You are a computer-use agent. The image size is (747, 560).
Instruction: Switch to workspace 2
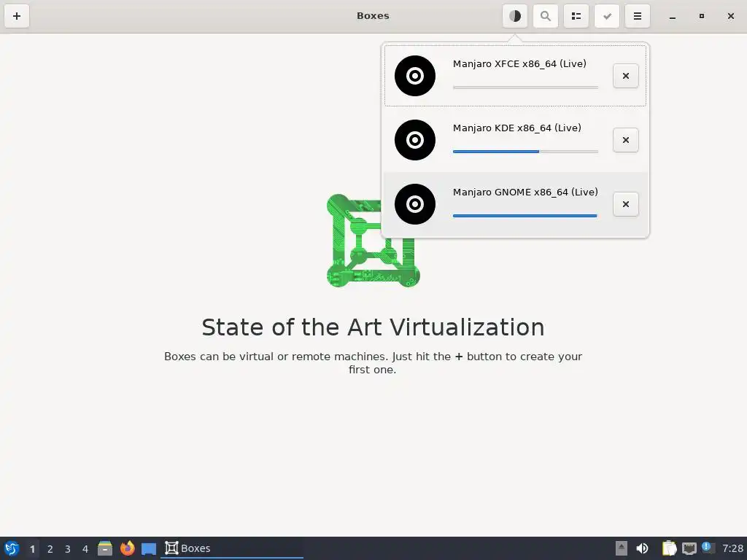pos(50,549)
